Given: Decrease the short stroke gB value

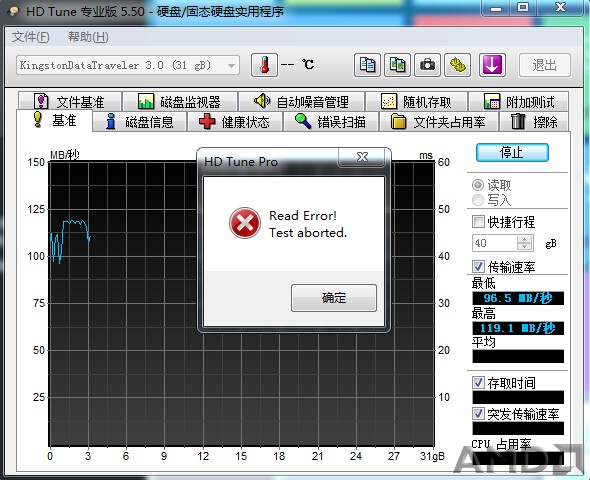Looking at the screenshot, I should pyautogui.click(x=525, y=247).
